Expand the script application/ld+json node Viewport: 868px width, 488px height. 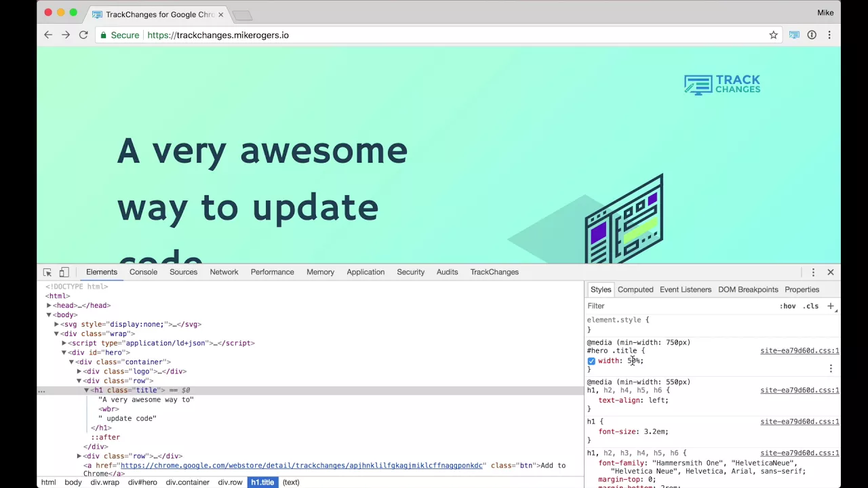point(64,344)
